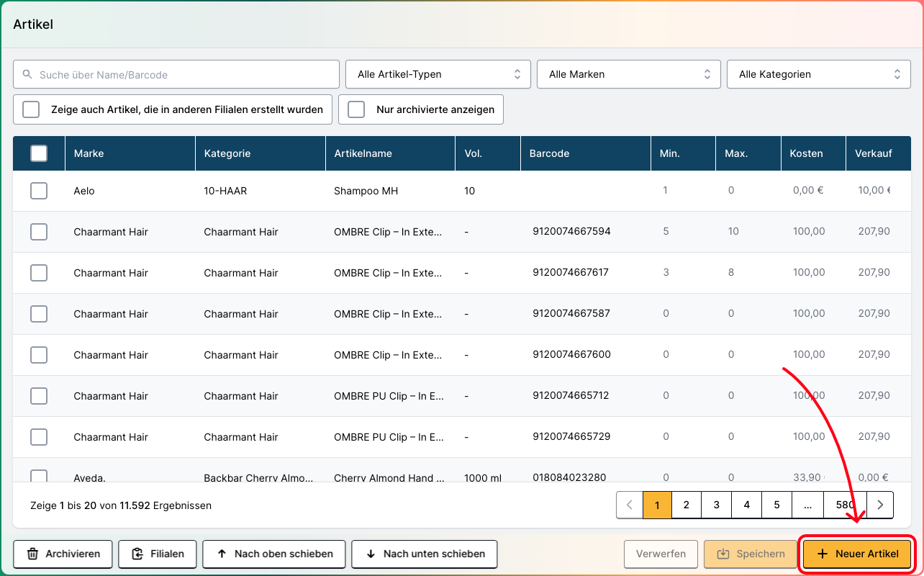Go to page 1
The image size is (924, 576).
[x=658, y=505]
